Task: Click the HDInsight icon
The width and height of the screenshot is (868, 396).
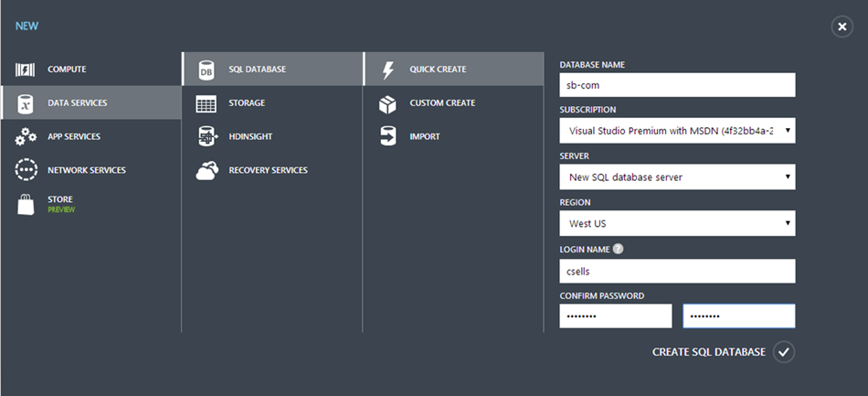Action: [x=207, y=137]
